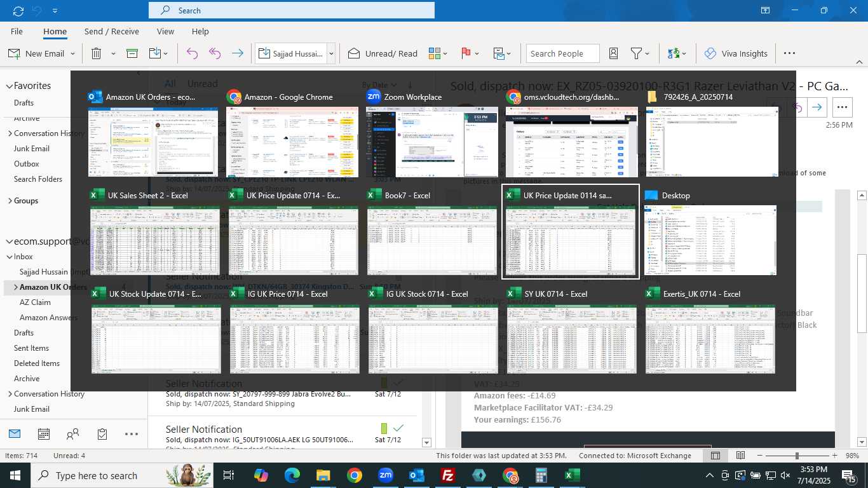The height and width of the screenshot is (488, 868).
Task: Collapse the Favorites section
Action: (x=10, y=86)
